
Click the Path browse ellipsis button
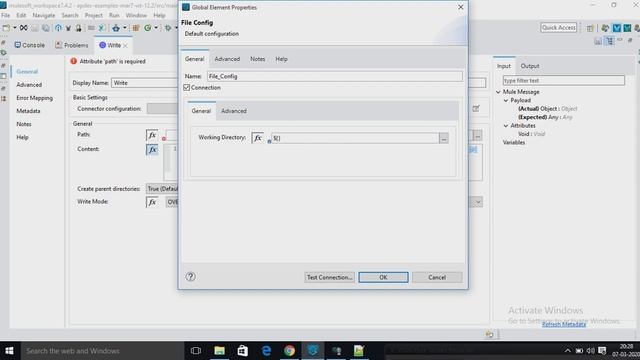click(x=478, y=135)
